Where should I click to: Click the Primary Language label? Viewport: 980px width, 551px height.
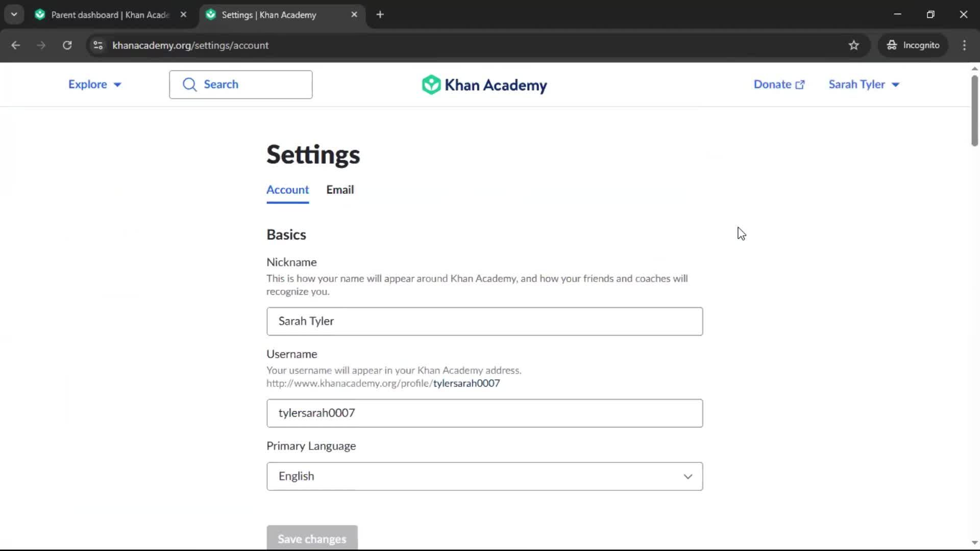311,446
